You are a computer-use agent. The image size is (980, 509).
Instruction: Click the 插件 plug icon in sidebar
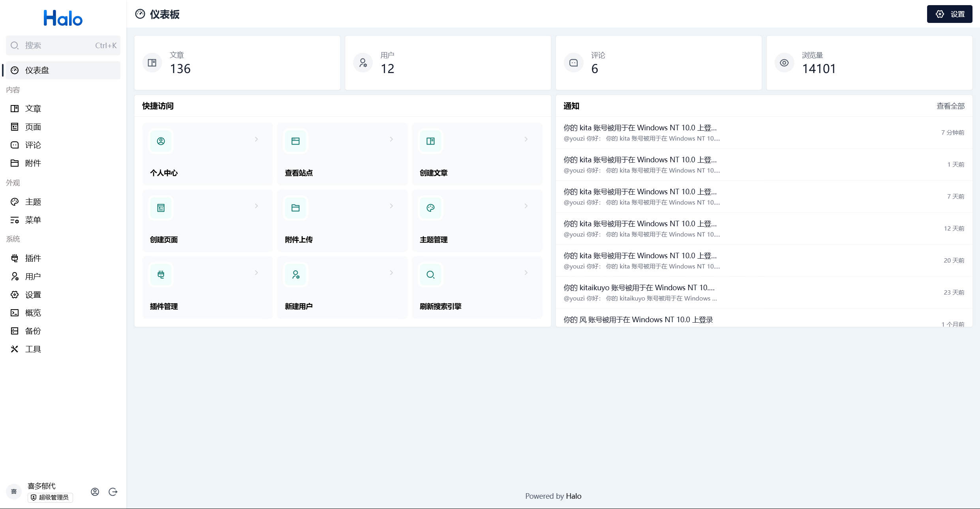tap(15, 258)
